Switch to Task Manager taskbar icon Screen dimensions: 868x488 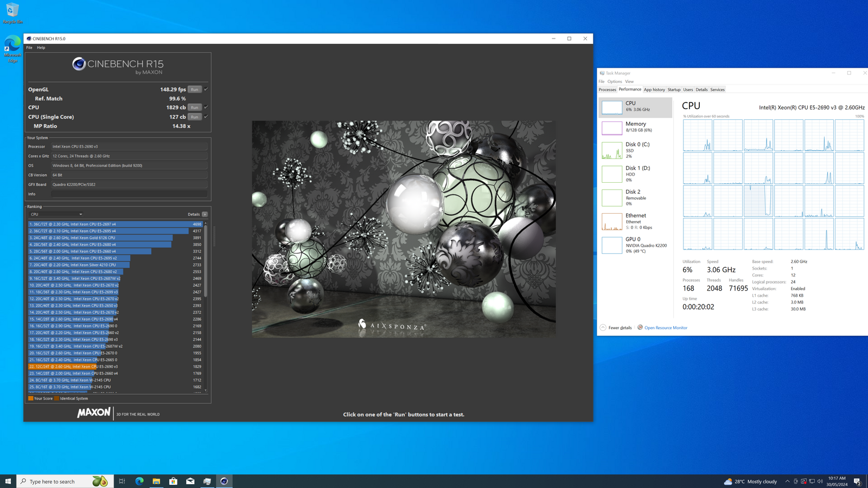[x=207, y=481]
